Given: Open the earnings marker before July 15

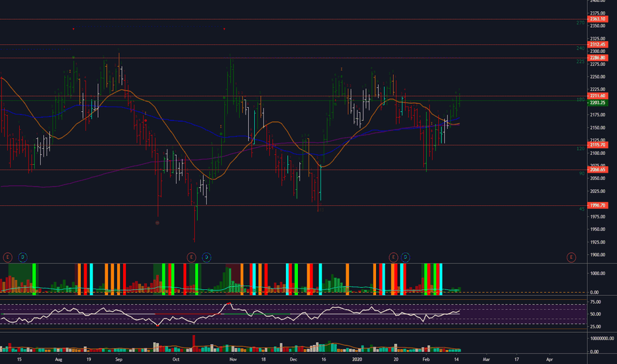Looking at the screenshot, I should click(7, 257).
